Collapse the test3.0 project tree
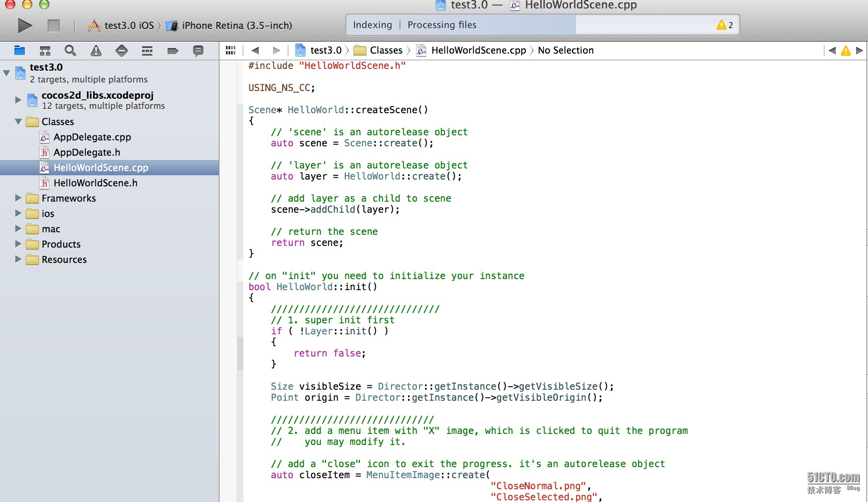868x502 pixels. 6,73
